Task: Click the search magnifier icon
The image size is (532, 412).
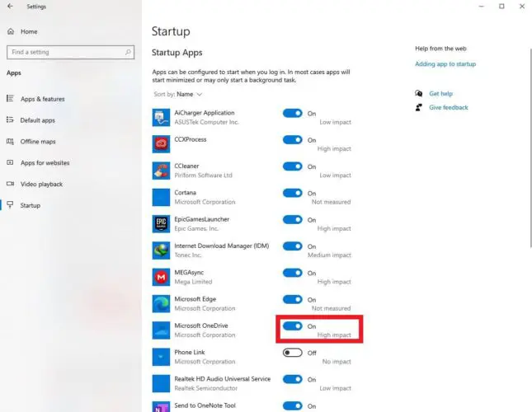Action: coord(128,52)
